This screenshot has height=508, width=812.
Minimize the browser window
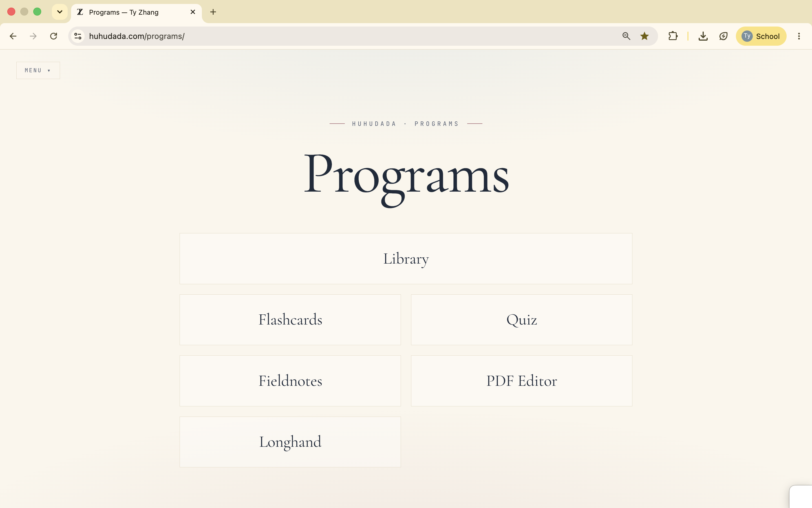24,12
